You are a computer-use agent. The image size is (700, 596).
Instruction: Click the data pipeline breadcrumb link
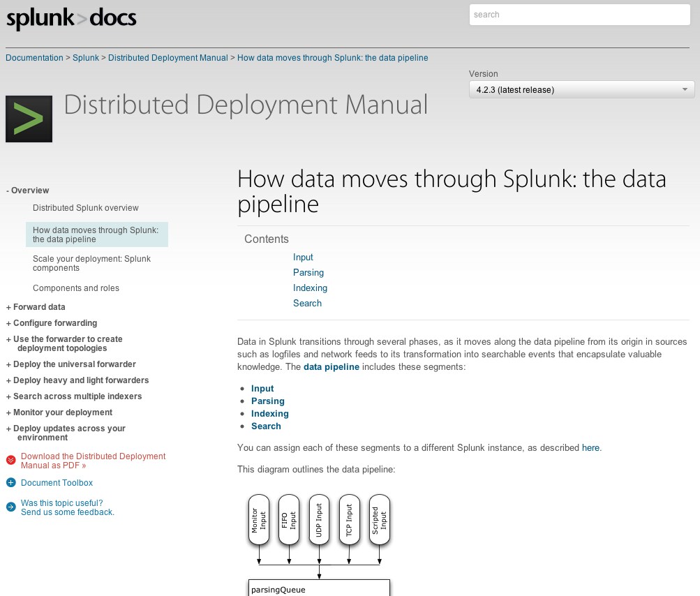pos(333,58)
